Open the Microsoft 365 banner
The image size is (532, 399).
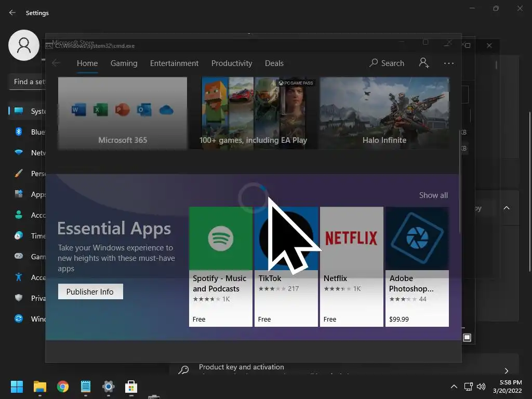[123, 113]
